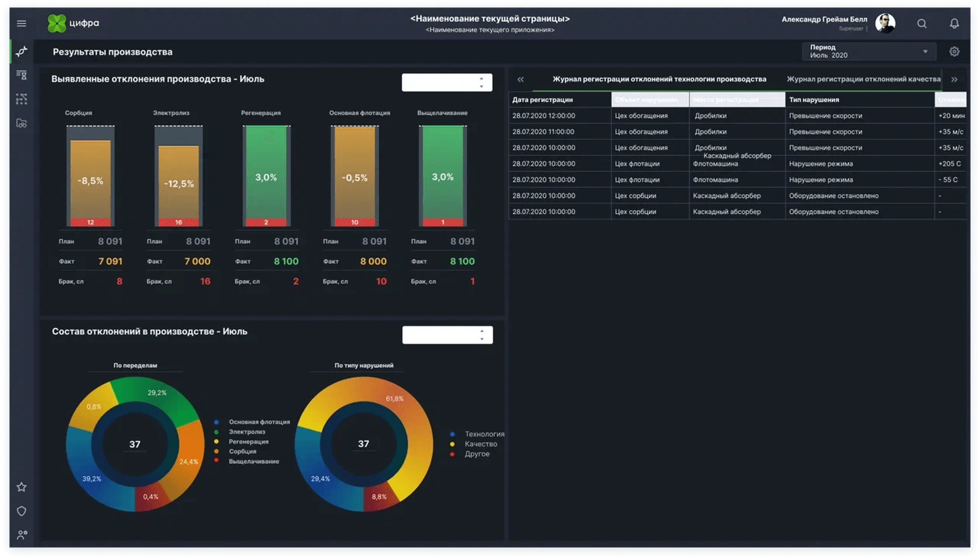Screen dimensions: 980x559
Task: Toggle the Электролиз legend item
Action: (240, 431)
